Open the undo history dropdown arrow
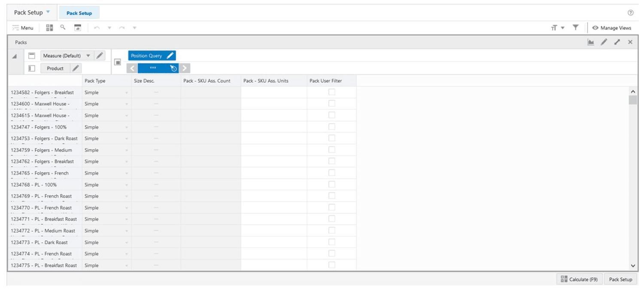The width and height of the screenshot is (644, 290). tap(109, 28)
